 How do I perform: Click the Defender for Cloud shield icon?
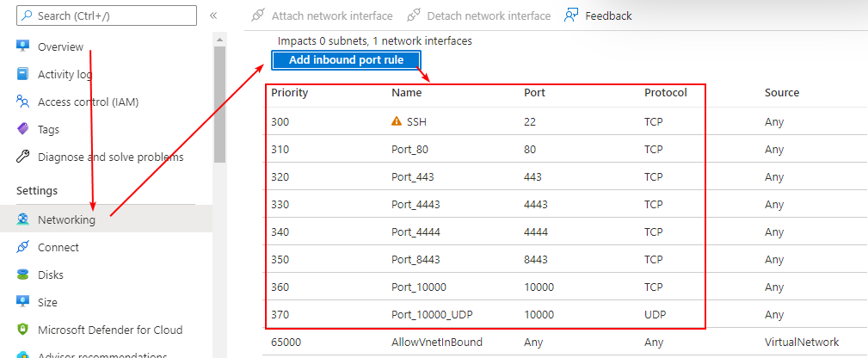tap(22, 330)
